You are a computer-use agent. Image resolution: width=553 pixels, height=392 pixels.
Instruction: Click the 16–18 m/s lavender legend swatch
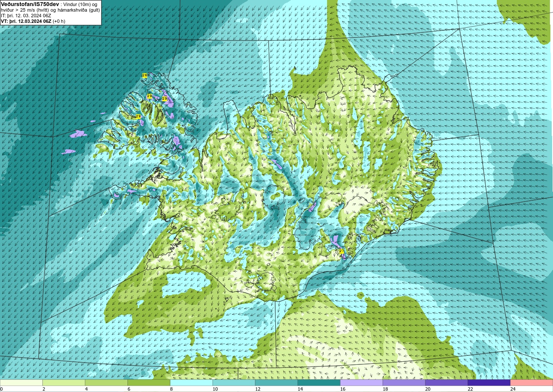(x=362, y=383)
